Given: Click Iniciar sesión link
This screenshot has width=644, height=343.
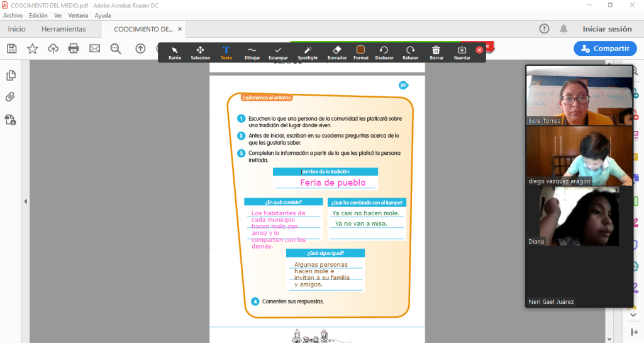Looking at the screenshot, I should [607, 29].
